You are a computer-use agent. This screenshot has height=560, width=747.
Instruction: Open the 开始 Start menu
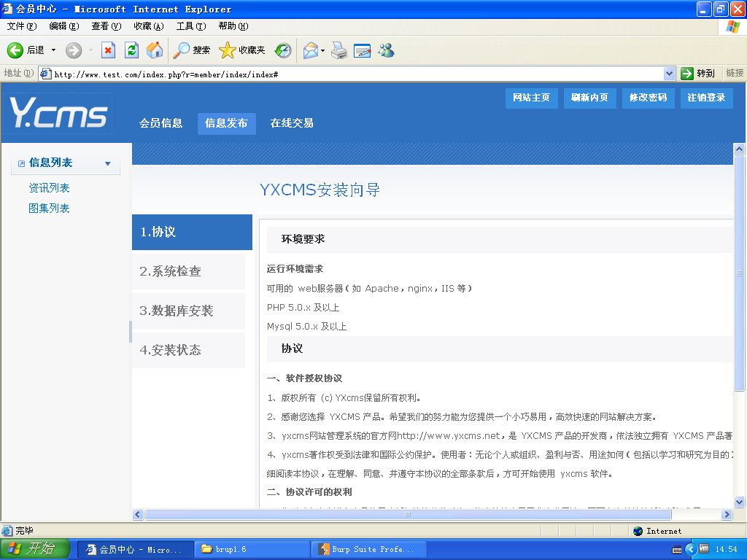point(35,549)
